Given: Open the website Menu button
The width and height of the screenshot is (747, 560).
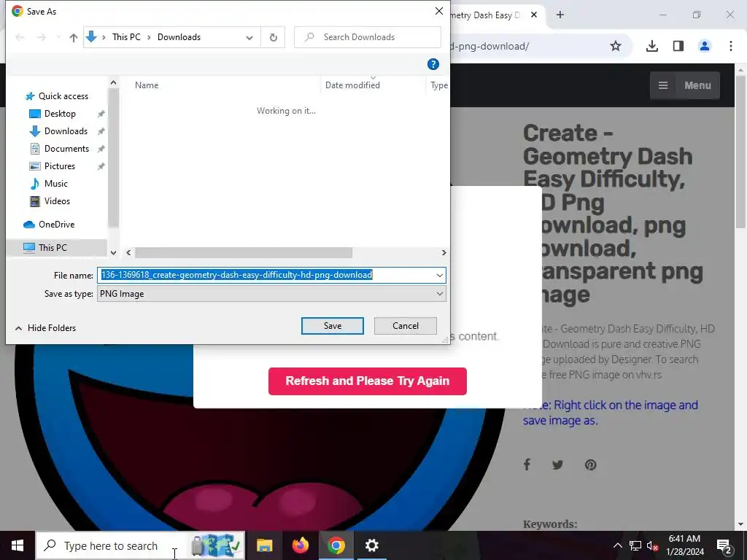Looking at the screenshot, I should click(685, 86).
